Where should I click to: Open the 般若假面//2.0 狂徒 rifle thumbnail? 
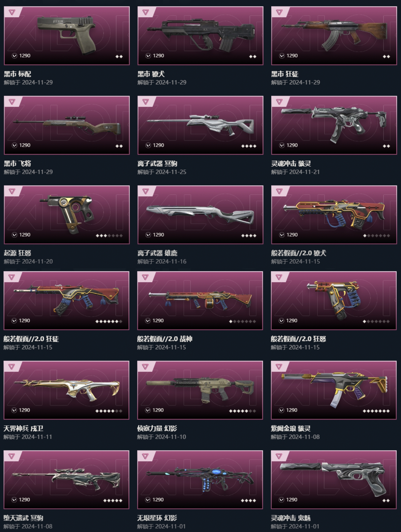point(66,300)
